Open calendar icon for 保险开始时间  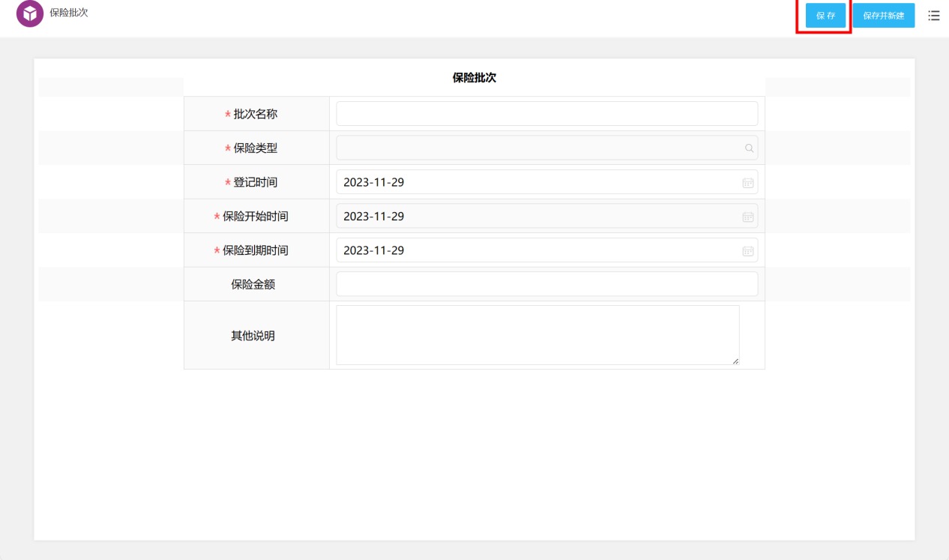tap(747, 217)
